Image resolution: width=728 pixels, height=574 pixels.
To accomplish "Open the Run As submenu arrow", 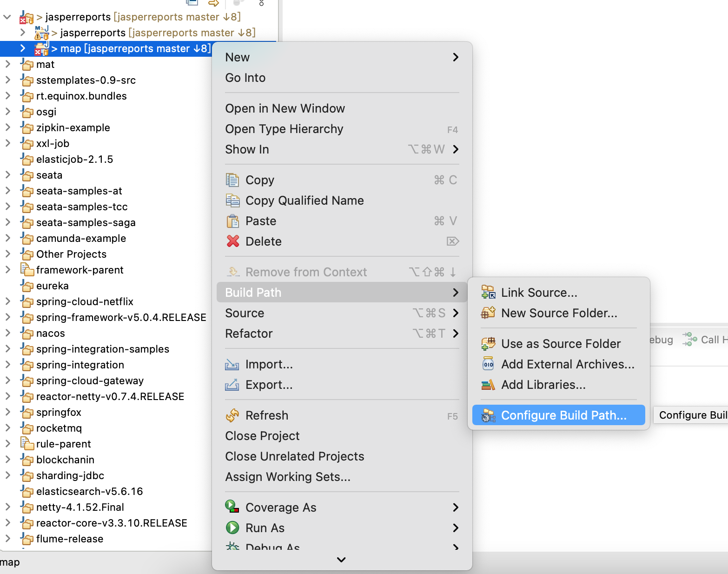I will 456,528.
